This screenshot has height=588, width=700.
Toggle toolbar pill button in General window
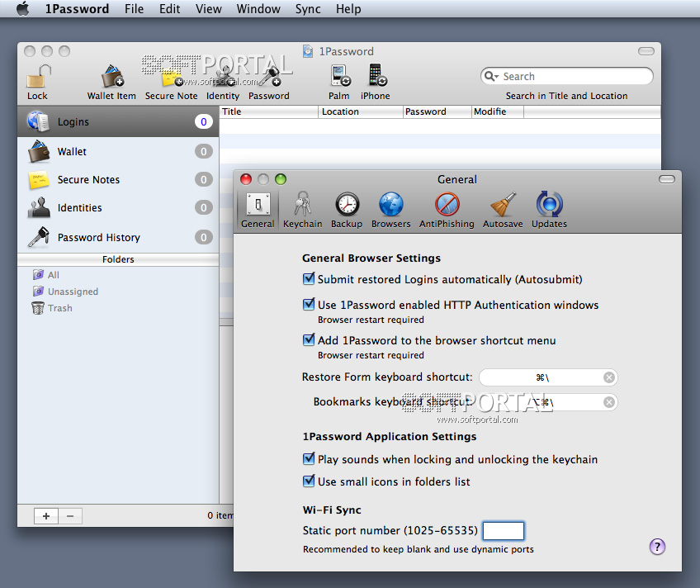[x=667, y=179]
